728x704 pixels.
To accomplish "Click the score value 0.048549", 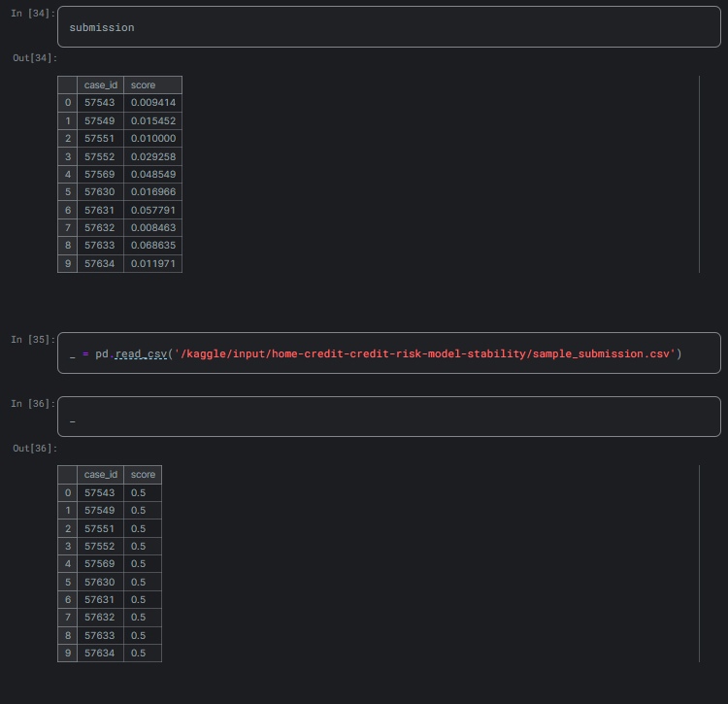I will coord(153,175).
